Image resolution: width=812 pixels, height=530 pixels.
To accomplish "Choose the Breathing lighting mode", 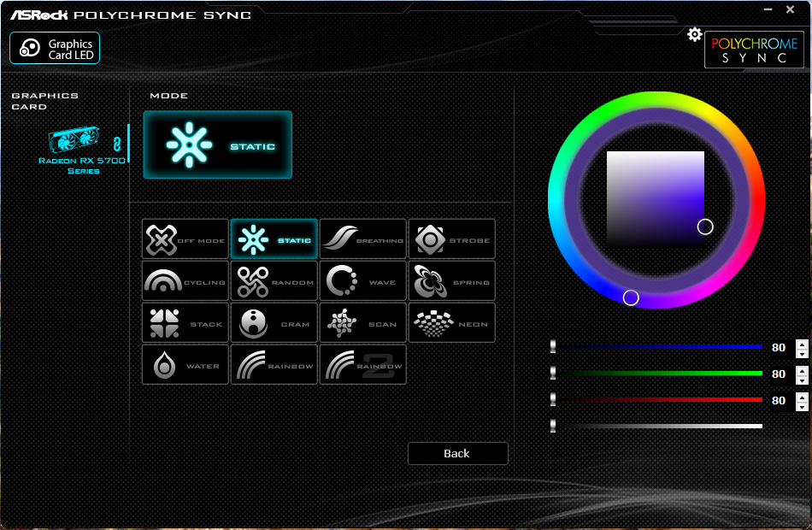I will (363, 238).
